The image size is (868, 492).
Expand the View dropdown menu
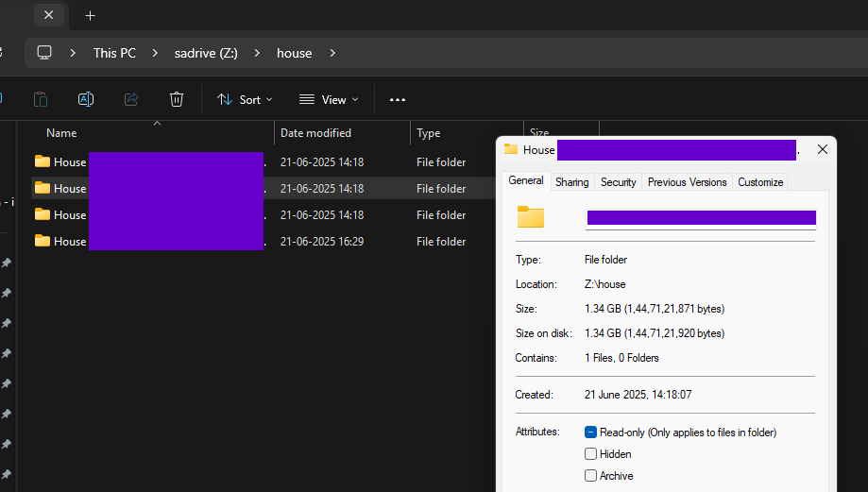(329, 99)
